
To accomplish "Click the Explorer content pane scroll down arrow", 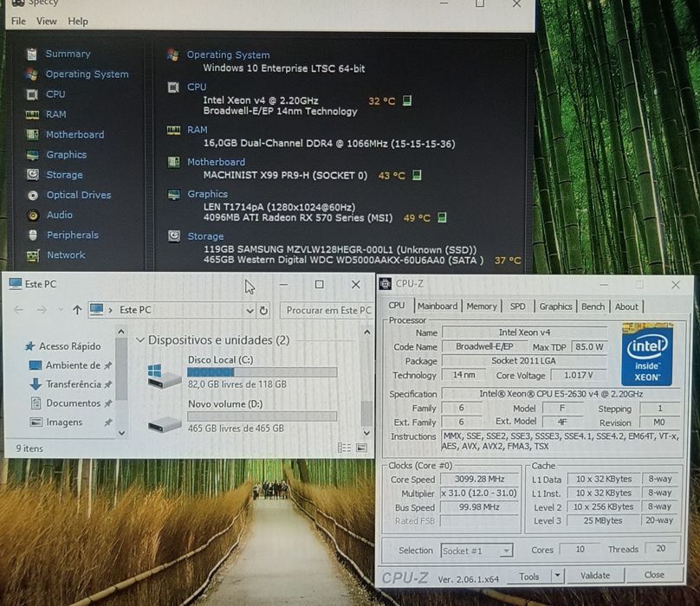I will 367,433.
